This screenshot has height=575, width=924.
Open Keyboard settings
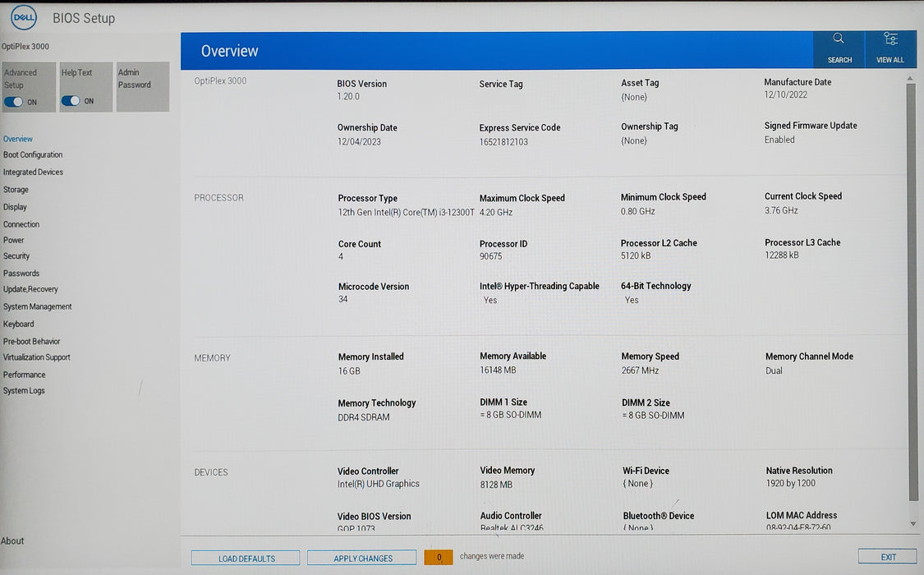[18, 324]
